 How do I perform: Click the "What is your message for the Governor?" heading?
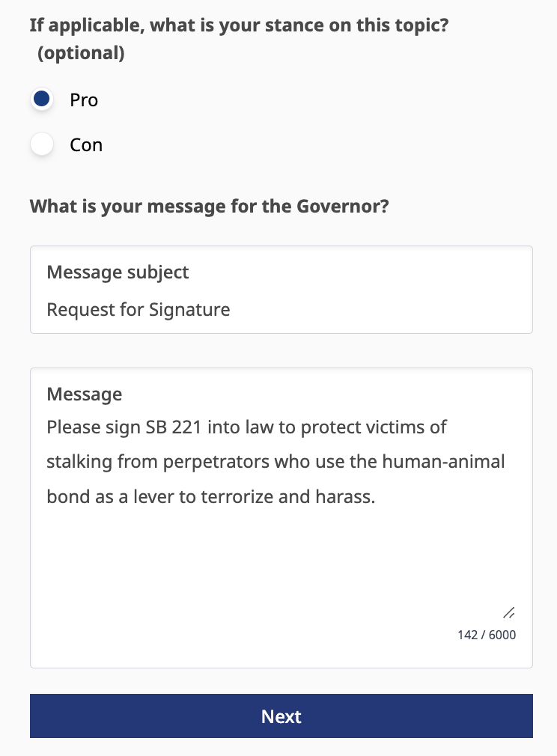(209, 205)
